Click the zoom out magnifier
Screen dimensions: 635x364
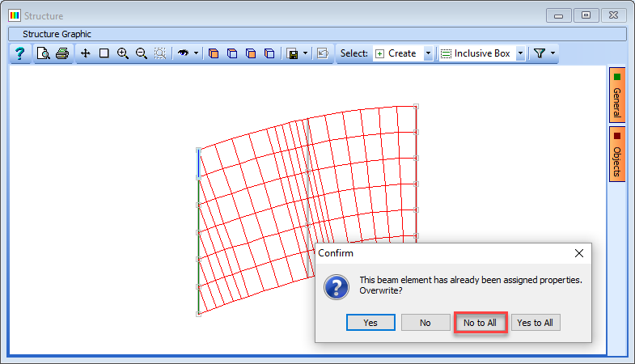[x=142, y=53]
